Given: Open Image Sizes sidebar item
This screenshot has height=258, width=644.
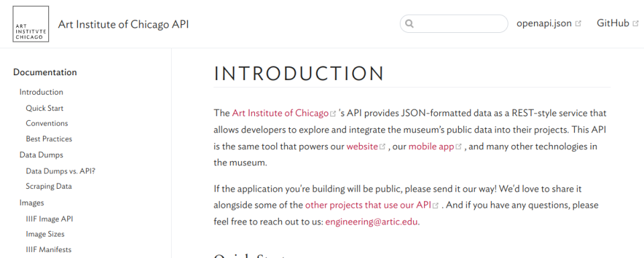Looking at the screenshot, I should point(45,234).
